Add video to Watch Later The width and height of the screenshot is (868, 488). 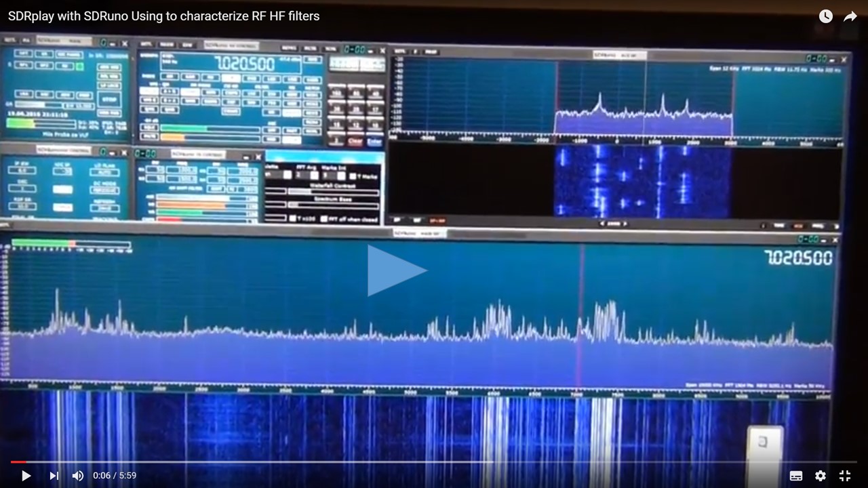pyautogui.click(x=825, y=16)
